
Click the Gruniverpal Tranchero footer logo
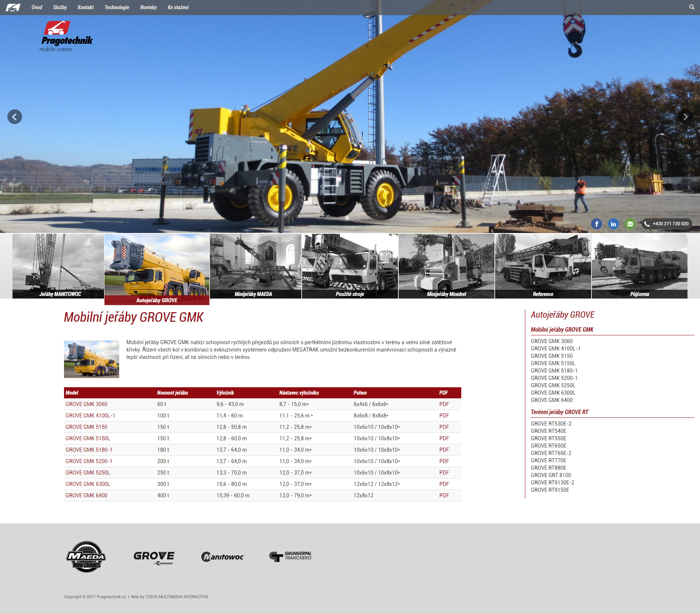290,556
